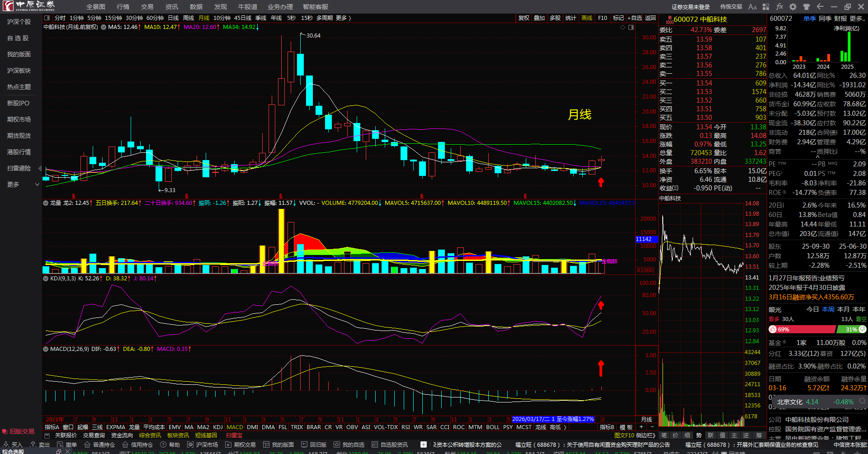Expand more indicators arrow after 高低
Screen dimensions: 868x454
565,427
